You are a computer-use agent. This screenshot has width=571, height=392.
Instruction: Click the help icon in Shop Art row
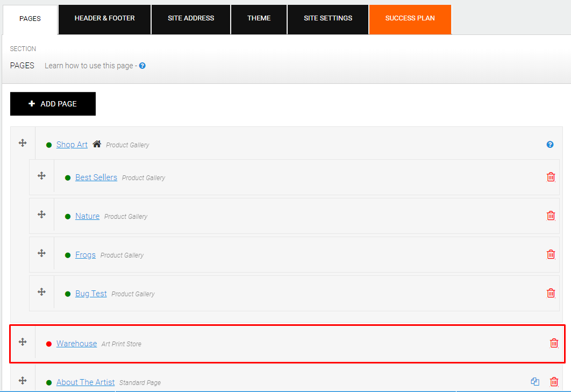(x=550, y=145)
